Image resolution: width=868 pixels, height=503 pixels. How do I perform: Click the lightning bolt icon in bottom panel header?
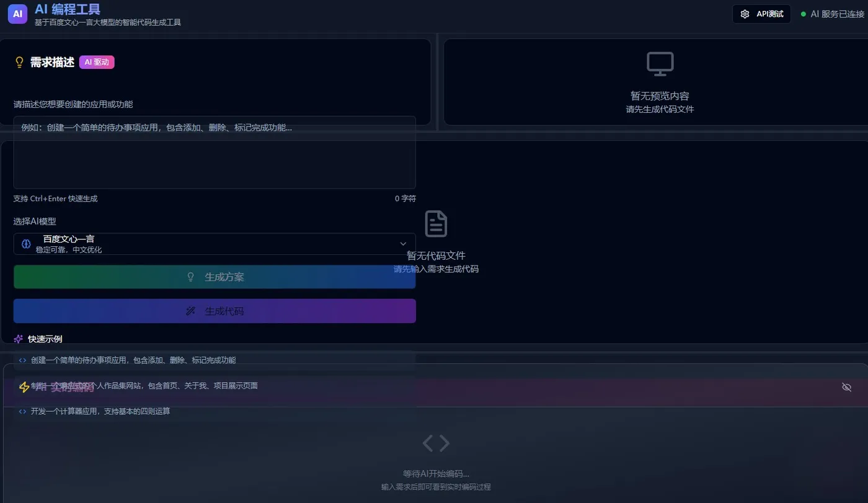[24, 387]
